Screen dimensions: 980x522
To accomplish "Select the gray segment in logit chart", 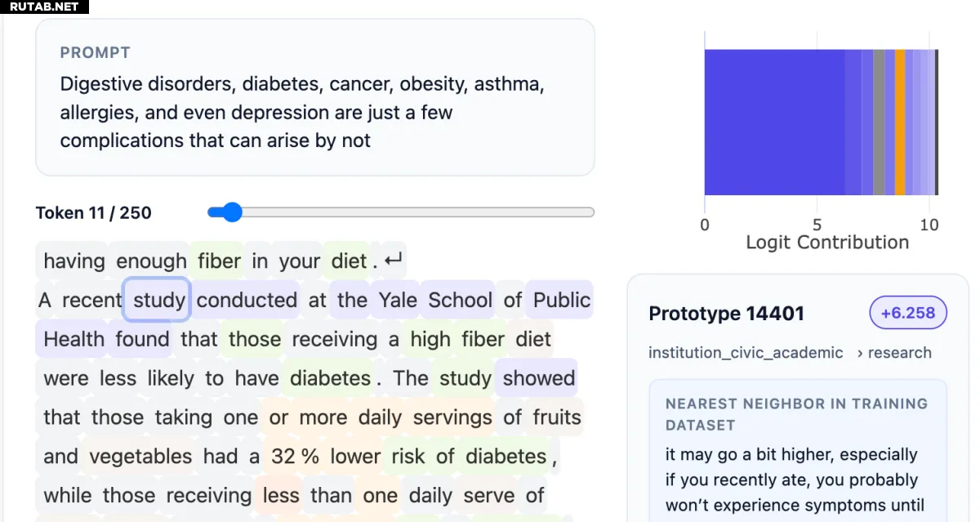I will tap(879, 123).
